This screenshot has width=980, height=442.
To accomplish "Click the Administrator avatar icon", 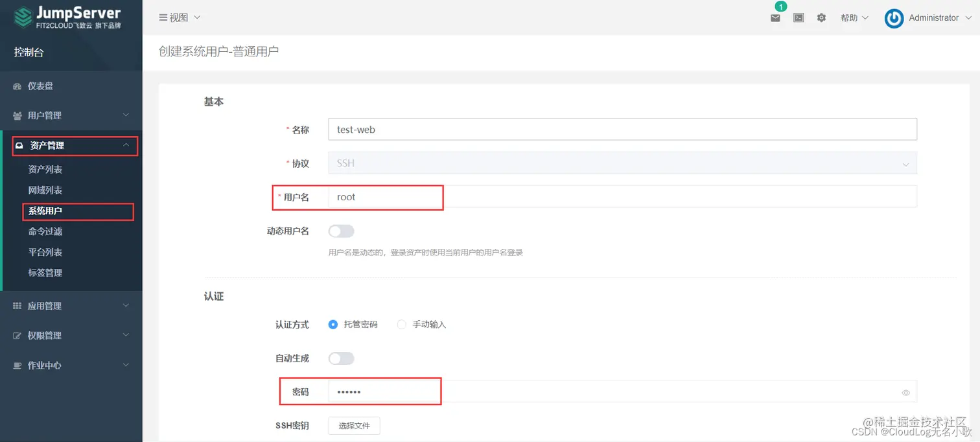I will point(894,18).
